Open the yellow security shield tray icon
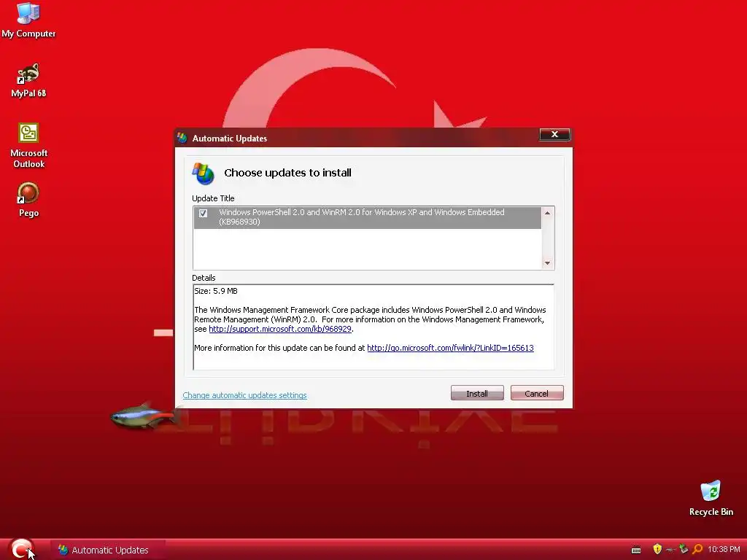Viewport: 747px width, 560px height. (657, 549)
